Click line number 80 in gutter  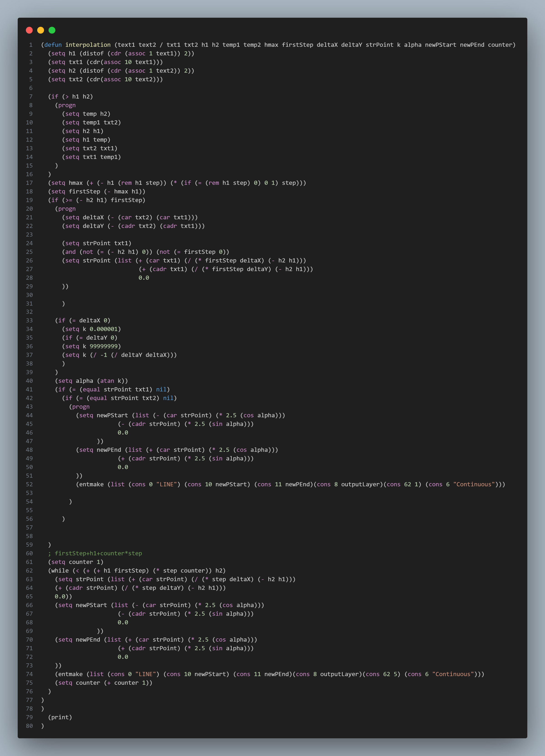coord(29,726)
